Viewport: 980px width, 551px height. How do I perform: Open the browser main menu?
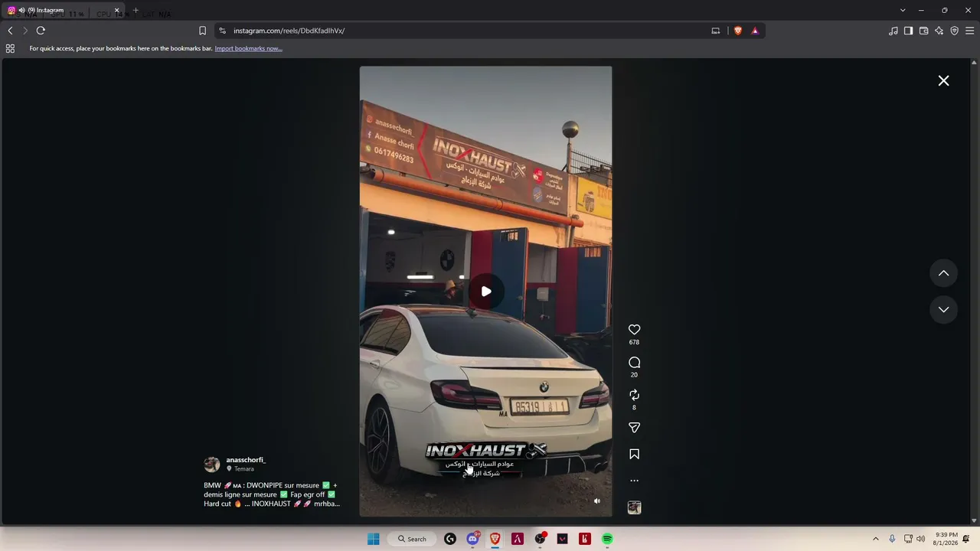[x=969, y=31]
